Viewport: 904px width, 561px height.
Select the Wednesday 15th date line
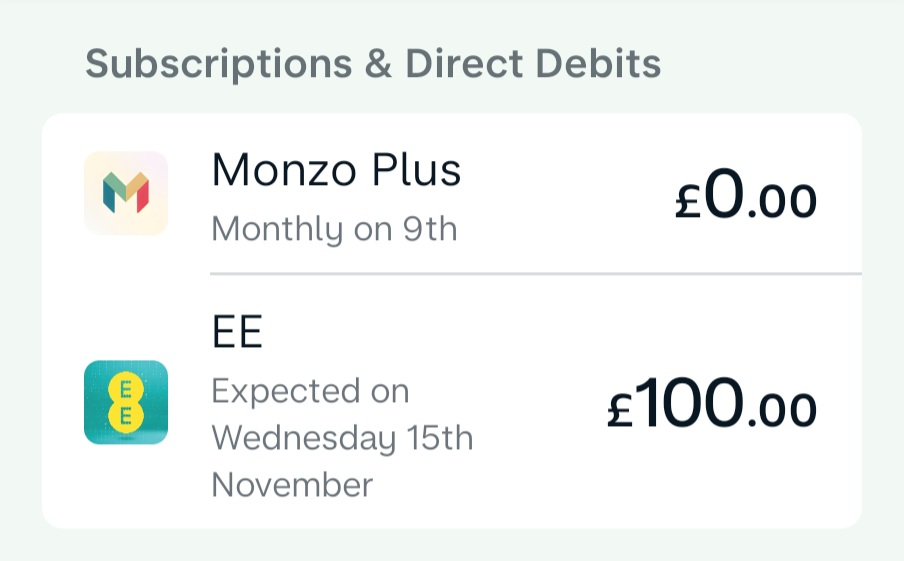(342, 438)
